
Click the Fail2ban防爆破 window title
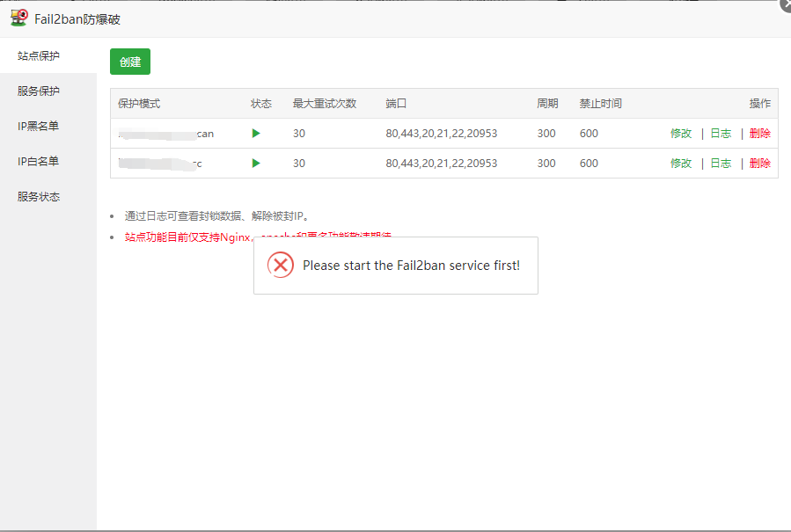click(x=77, y=19)
